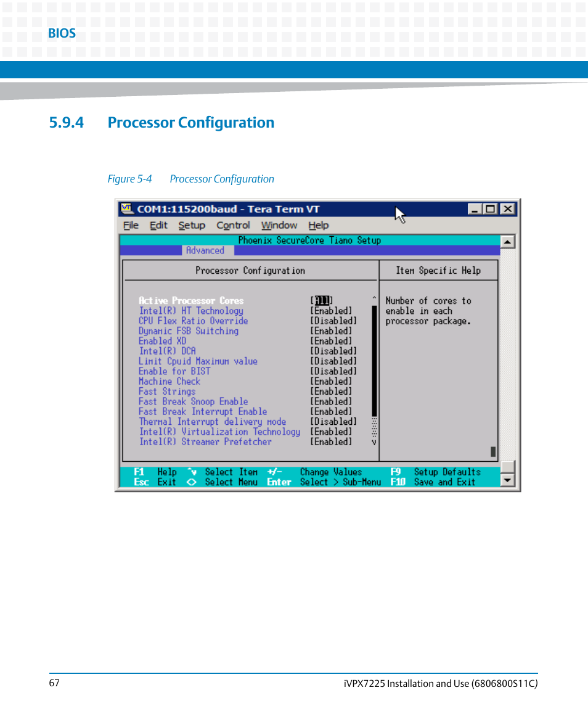
Task: Open the Help menu
Action: tap(318, 225)
